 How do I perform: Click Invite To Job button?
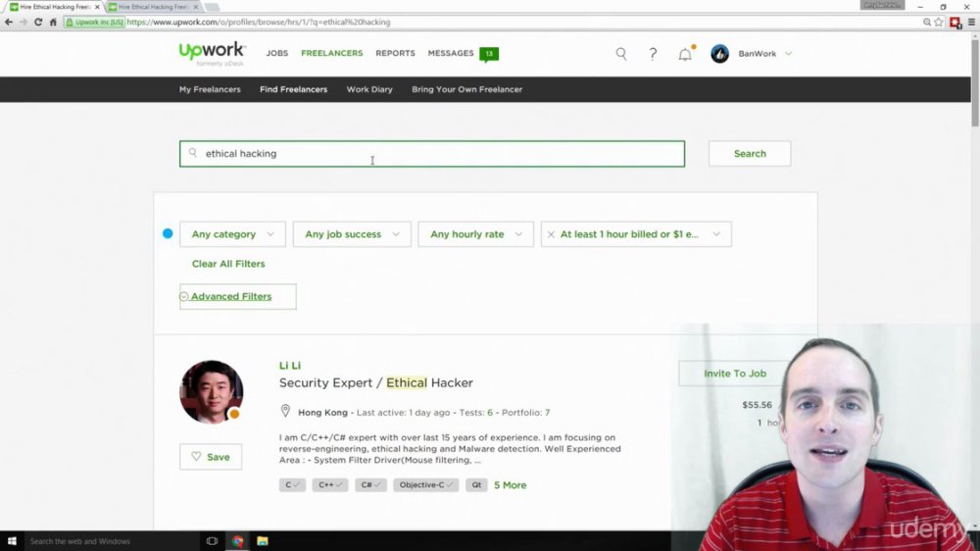[734, 374]
